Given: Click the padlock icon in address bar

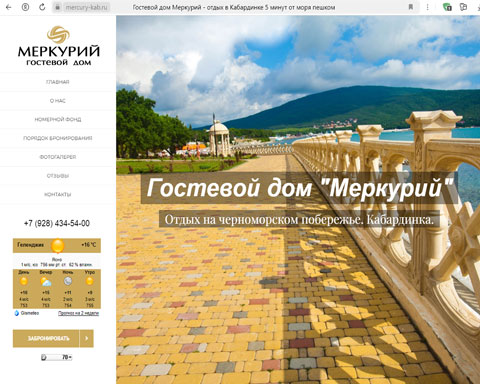Looking at the screenshot, I should click(x=57, y=7).
